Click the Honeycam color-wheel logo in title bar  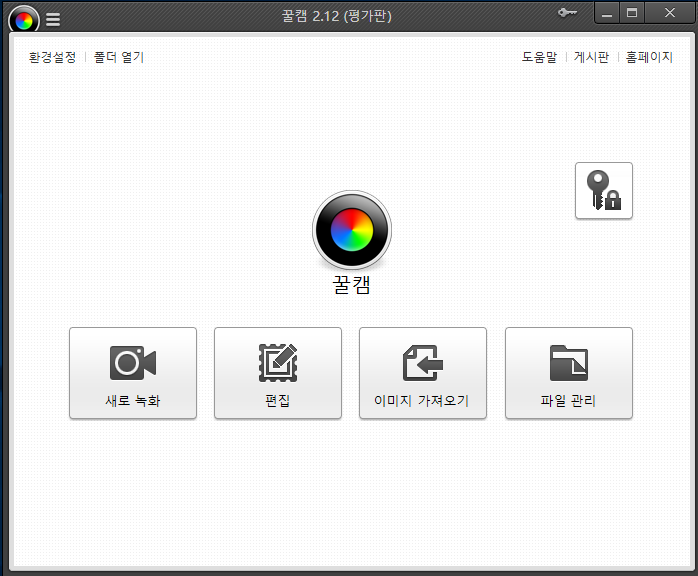tap(24, 19)
